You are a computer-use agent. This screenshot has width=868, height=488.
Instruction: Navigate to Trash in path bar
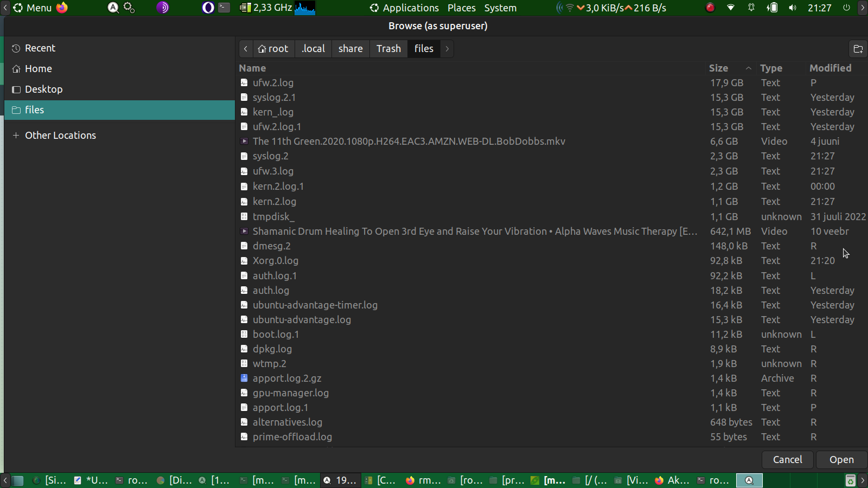(388, 49)
